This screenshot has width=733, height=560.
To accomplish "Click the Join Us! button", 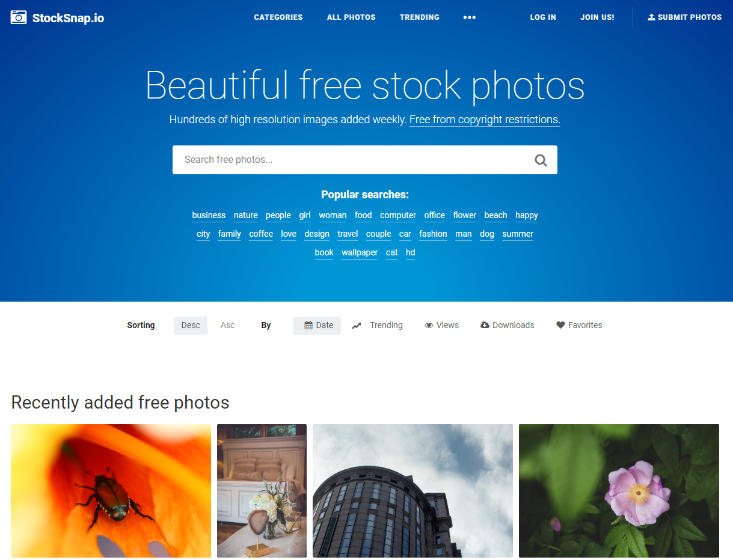I will click(597, 17).
